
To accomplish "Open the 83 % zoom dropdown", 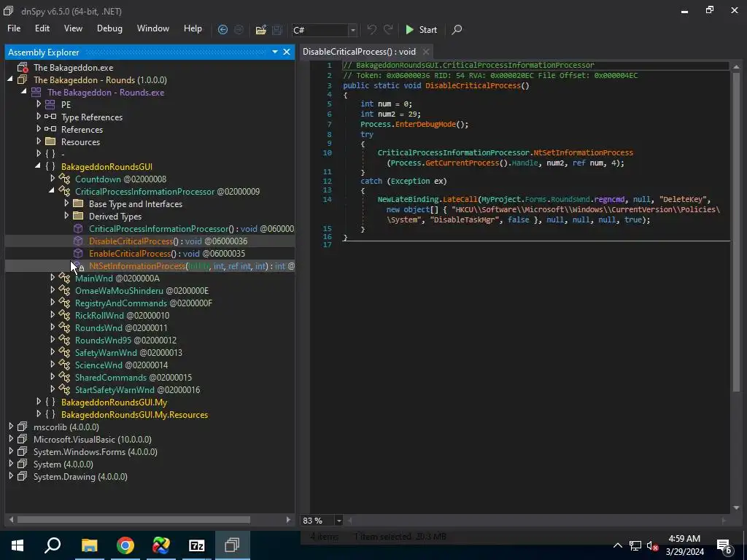I will (x=338, y=521).
